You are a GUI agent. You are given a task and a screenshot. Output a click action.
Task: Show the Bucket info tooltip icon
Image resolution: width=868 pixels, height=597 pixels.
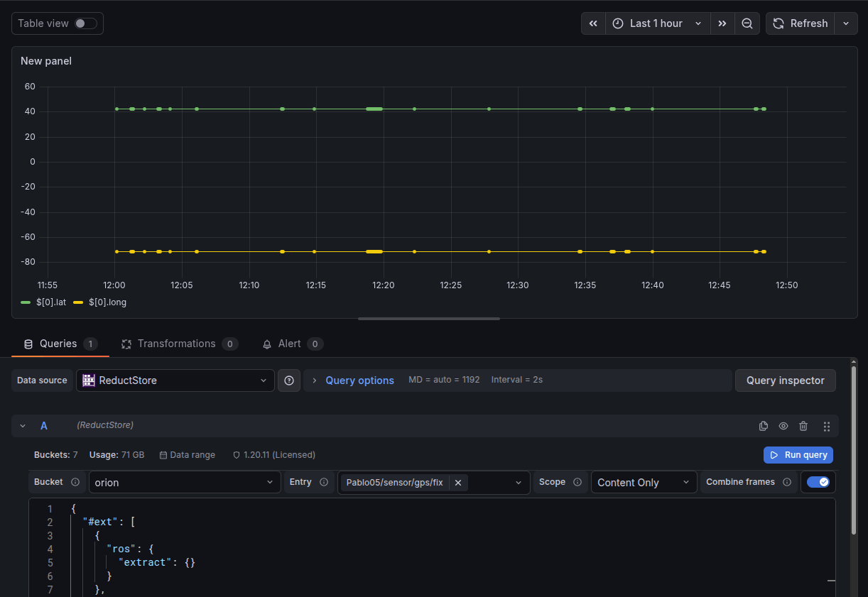tap(75, 482)
